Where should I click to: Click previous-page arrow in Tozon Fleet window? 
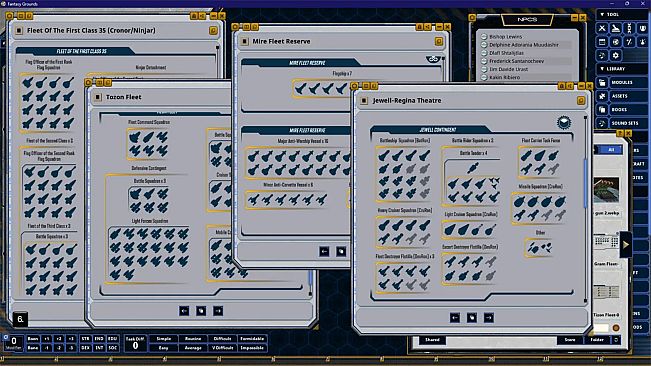tap(184, 311)
